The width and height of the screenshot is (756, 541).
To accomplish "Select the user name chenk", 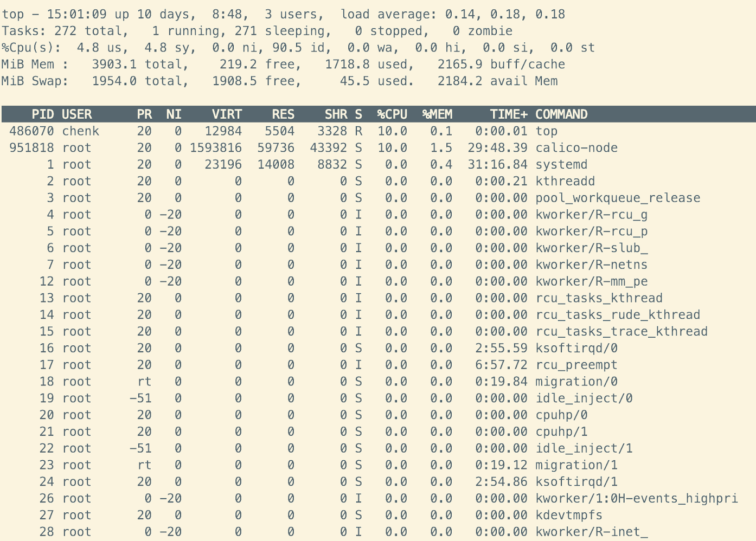I will [80, 131].
